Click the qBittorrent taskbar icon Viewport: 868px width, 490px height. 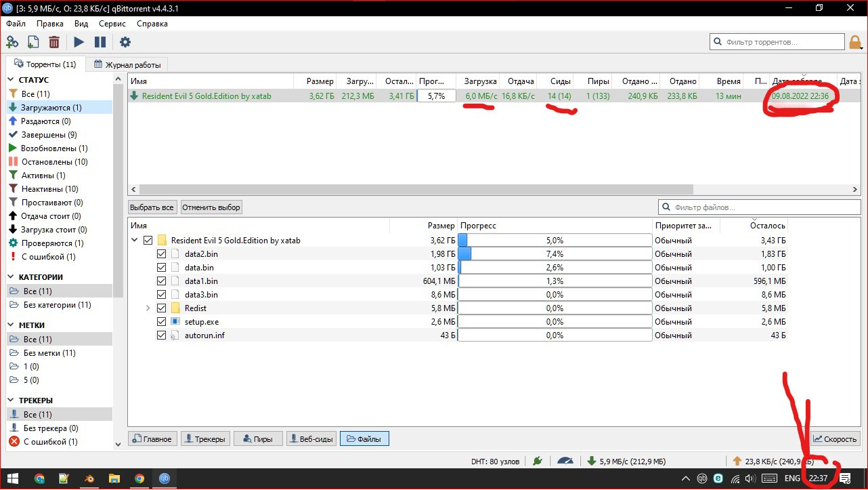tap(164, 478)
